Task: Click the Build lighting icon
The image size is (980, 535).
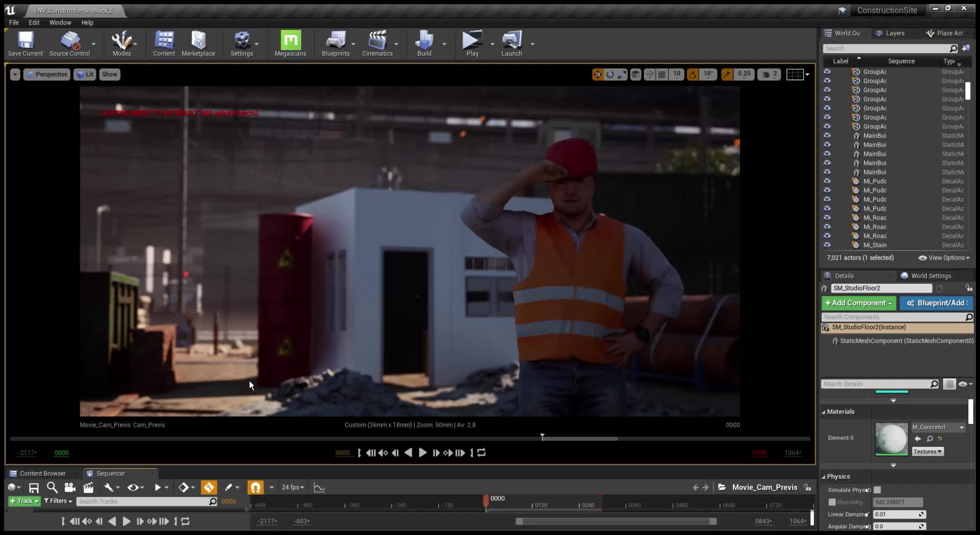Action: click(424, 41)
